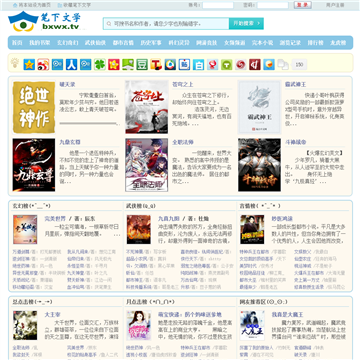Open the 全职法师 book cover thumbnail
360x360 pixels.
[147, 165]
